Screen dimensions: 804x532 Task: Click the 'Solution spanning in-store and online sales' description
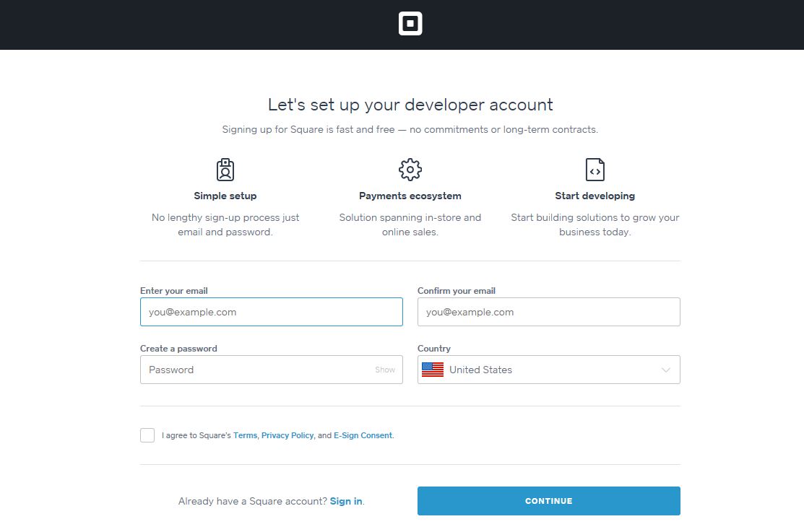410,224
